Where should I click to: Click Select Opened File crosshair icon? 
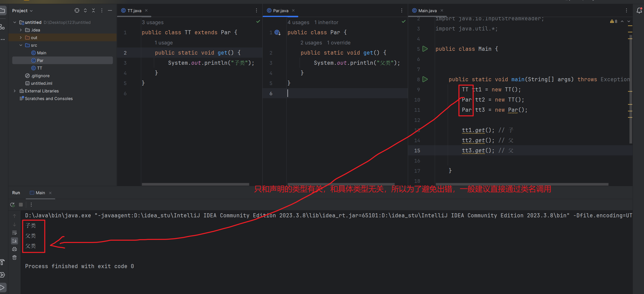[x=77, y=10]
